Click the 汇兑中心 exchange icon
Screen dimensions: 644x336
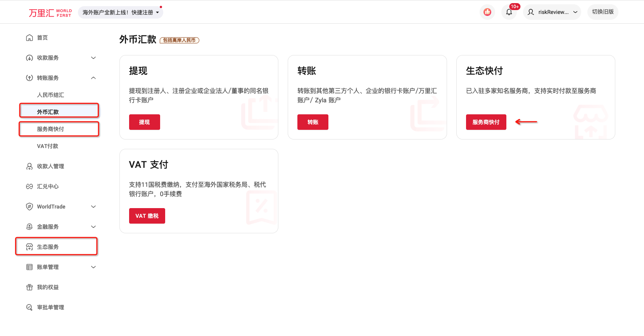(x=29, y=186)
